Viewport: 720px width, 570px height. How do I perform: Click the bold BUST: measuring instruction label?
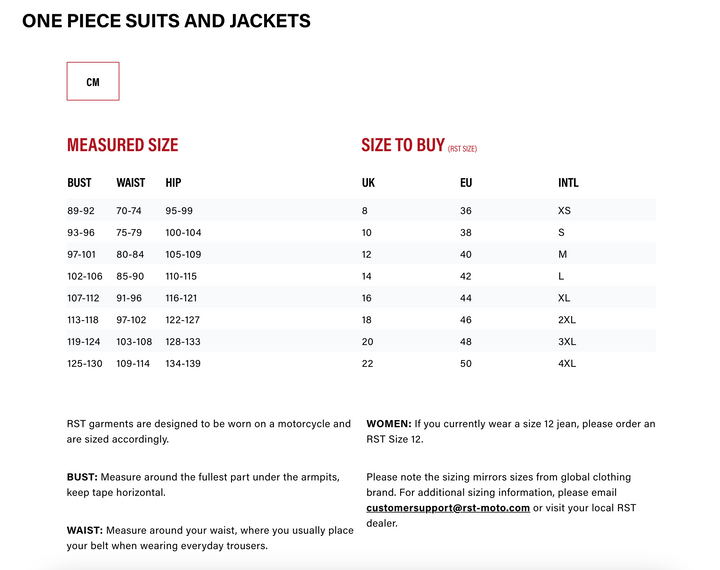pyautogui.click(x=82, y=477)
